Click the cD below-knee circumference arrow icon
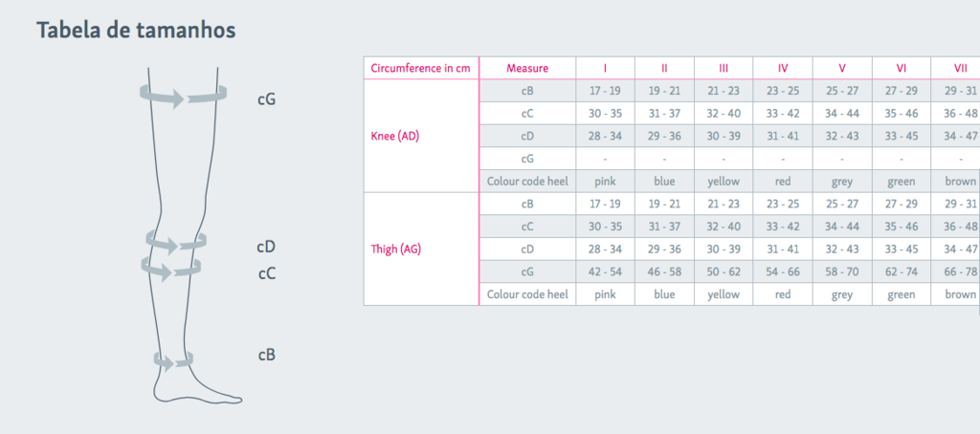980x434 pixels. [x=176, y=242]
